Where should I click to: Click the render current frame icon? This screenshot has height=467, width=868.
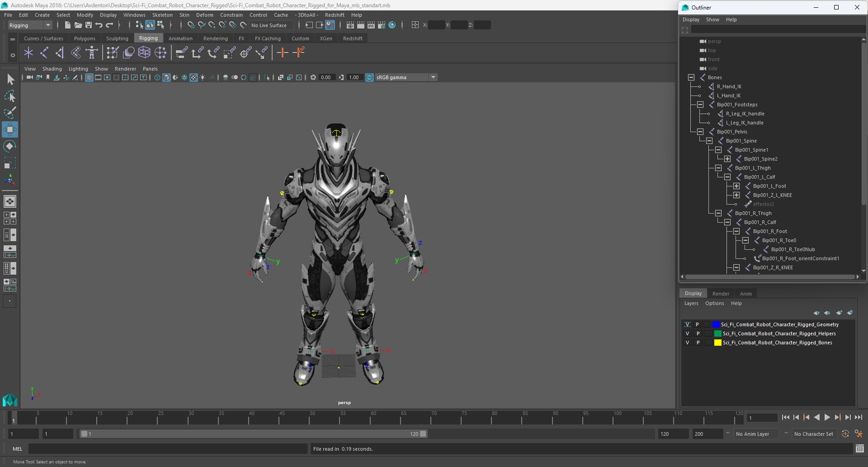coord(361,25)
